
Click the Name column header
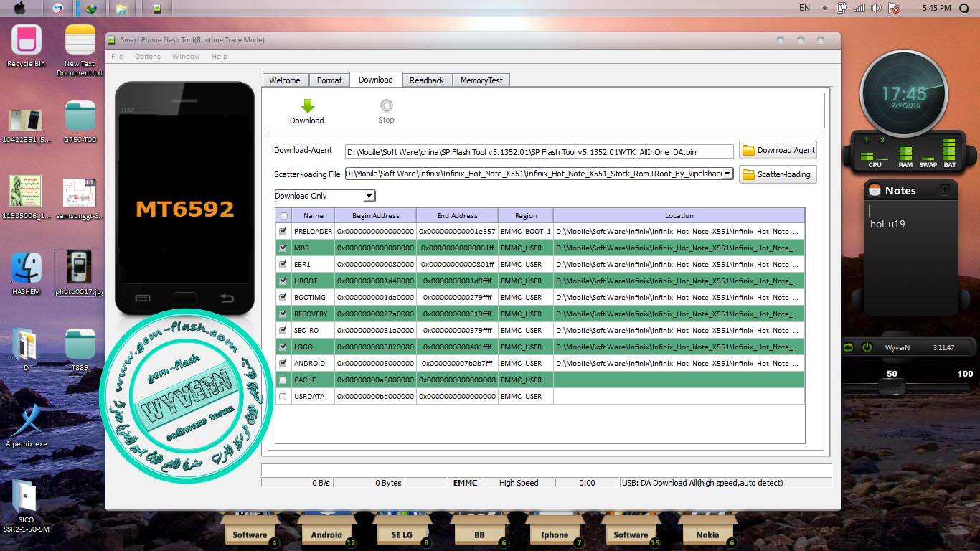pyautogui.click(x=313, y=215)
